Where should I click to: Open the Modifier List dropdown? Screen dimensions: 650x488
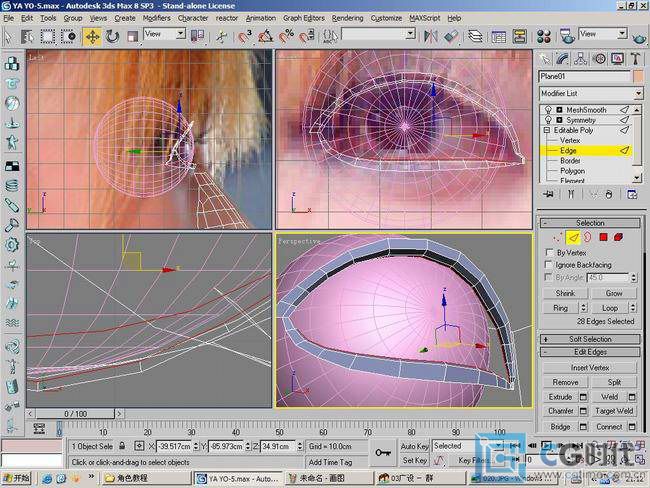(x=590, y=93)
